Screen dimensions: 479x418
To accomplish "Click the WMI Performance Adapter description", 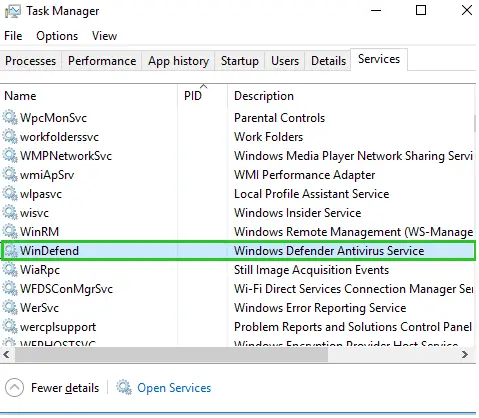I will (x=304, y=175).
